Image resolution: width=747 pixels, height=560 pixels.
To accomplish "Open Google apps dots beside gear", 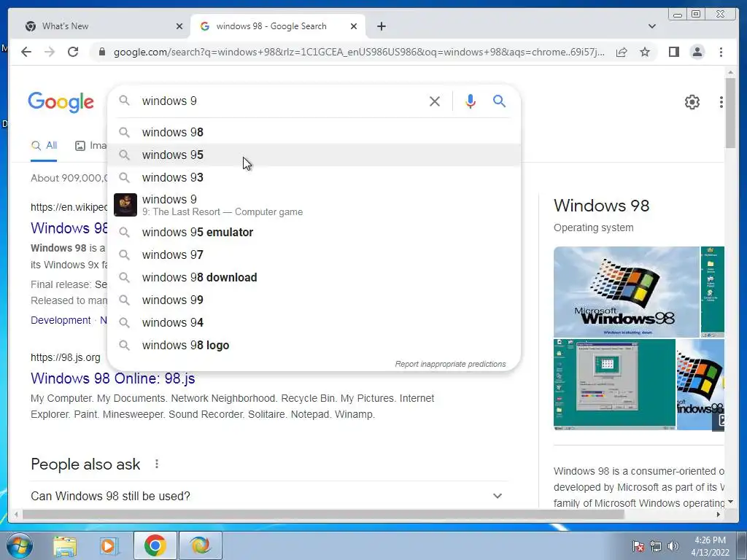I will point(721,101).
